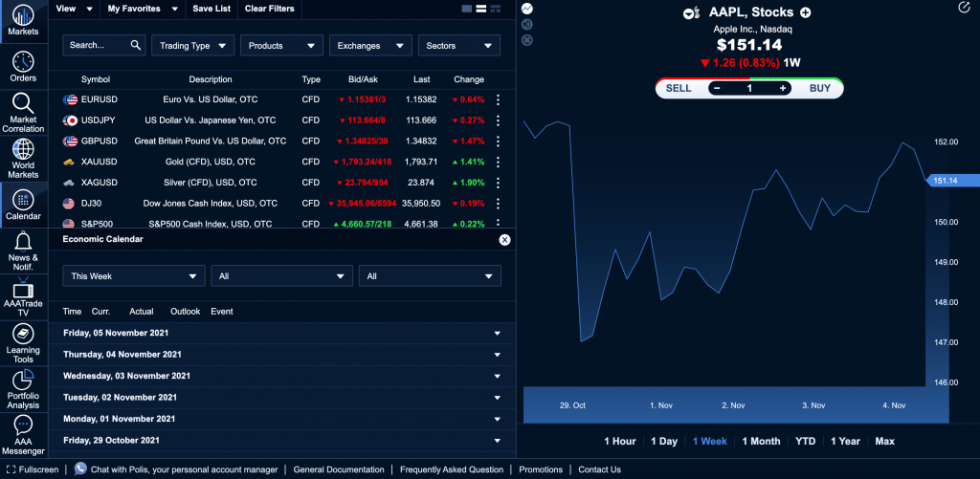Click the detach chart icon at top right
This screenshot has width=980, height=479.
[963, 8]
